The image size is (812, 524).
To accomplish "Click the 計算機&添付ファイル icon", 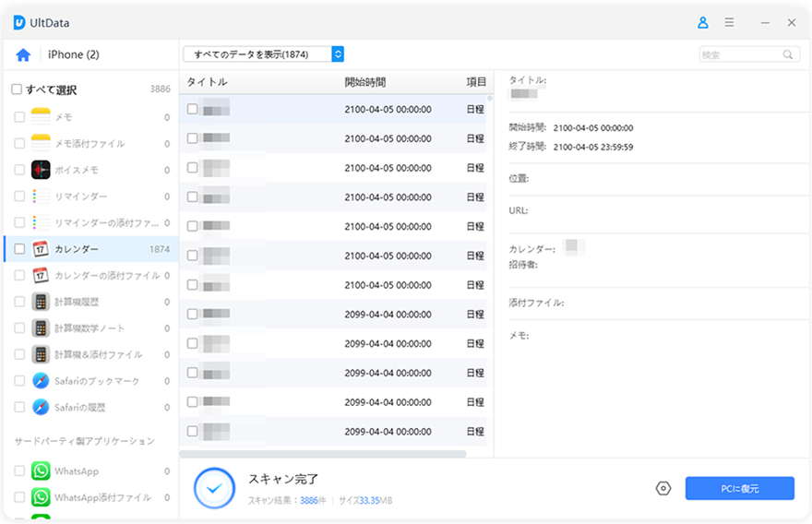I will coord(41,354).
